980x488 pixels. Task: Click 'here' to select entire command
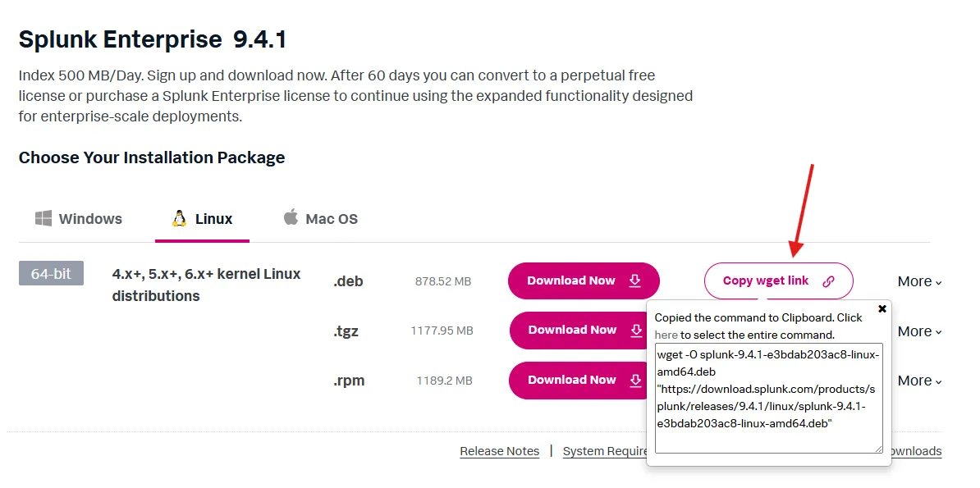click(x=666, y=335)
